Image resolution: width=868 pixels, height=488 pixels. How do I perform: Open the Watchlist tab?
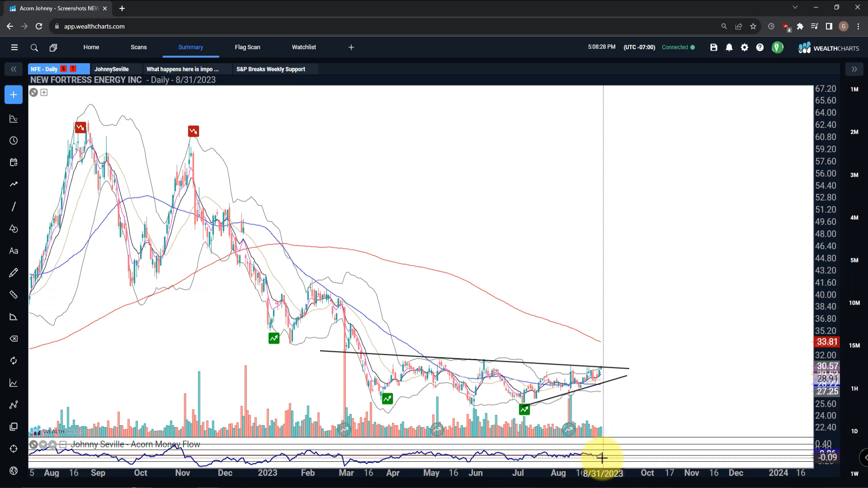[304, 47]
